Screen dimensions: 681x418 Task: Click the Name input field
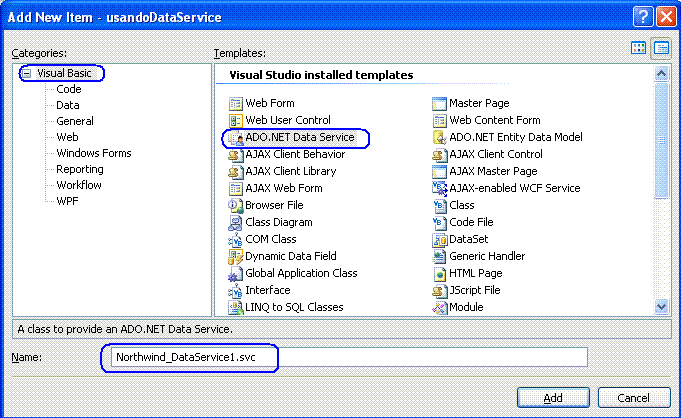(x=349, y=357)
